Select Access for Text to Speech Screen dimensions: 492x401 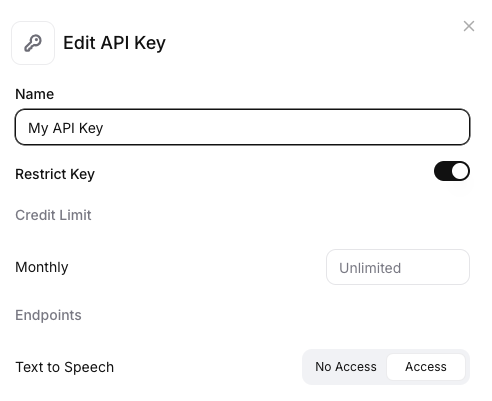(x=426, y=367)
